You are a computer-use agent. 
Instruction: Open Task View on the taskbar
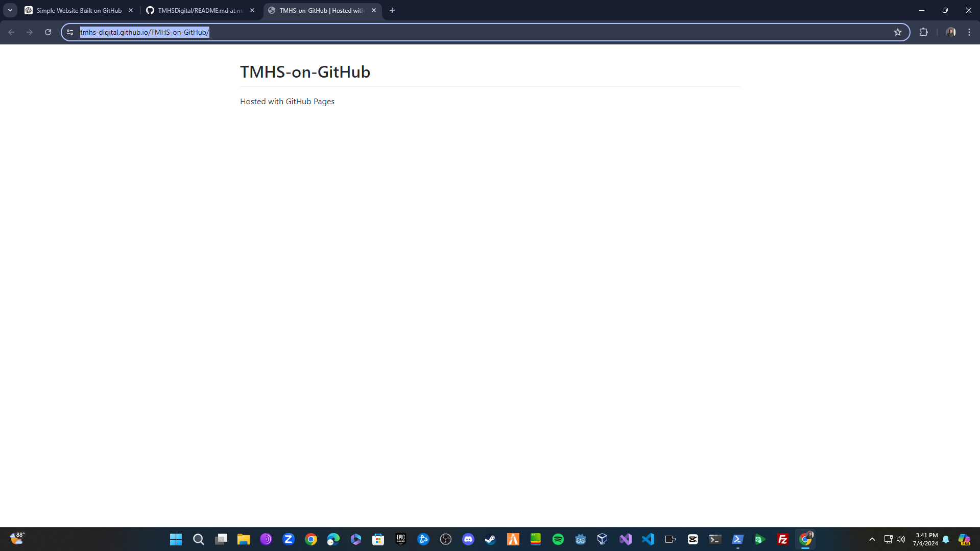(221, 539)
